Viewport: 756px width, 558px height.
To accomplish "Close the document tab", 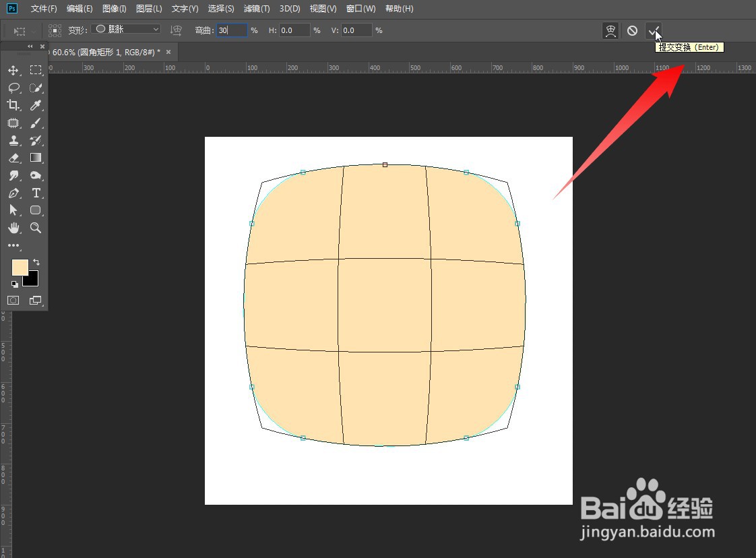I will coord(168,52).
